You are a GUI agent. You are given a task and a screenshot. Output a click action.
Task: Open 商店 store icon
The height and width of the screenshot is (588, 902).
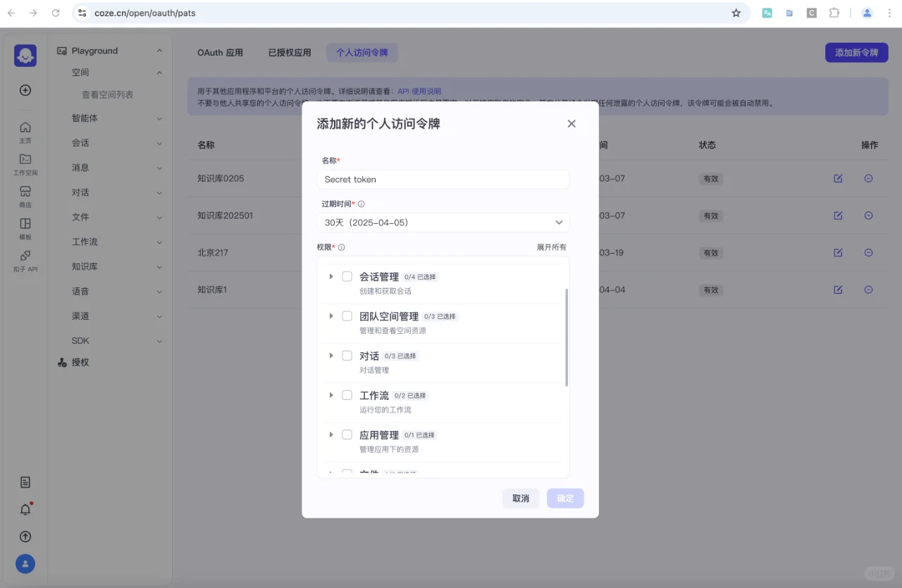click(x=25, y=196)
